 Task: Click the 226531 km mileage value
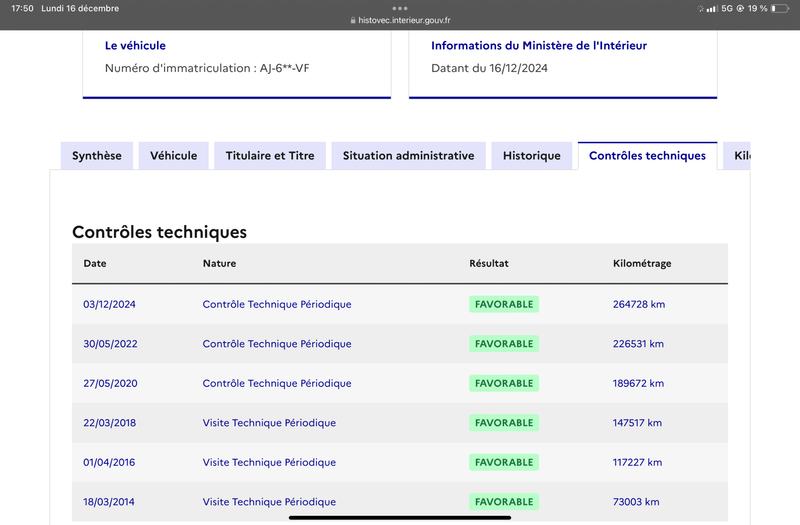[x=638, y=344]
